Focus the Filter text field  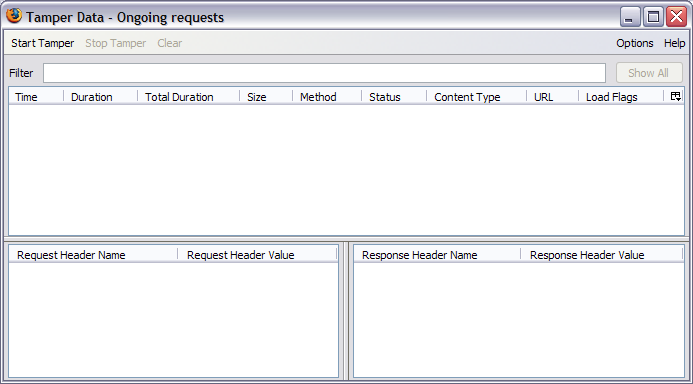coord(324,73)
